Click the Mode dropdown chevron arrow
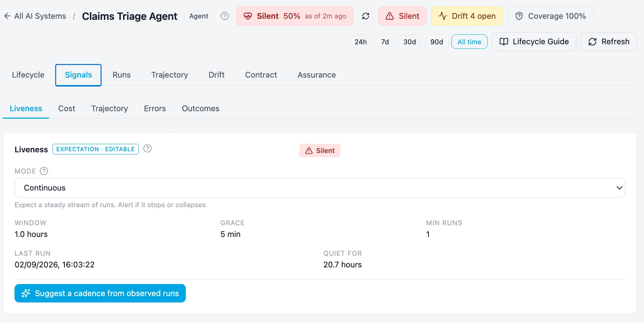 click(x=619, y=188)
